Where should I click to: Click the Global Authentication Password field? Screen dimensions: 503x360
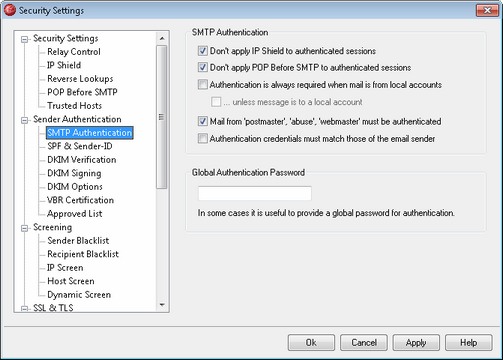click(x=255, y=193)
